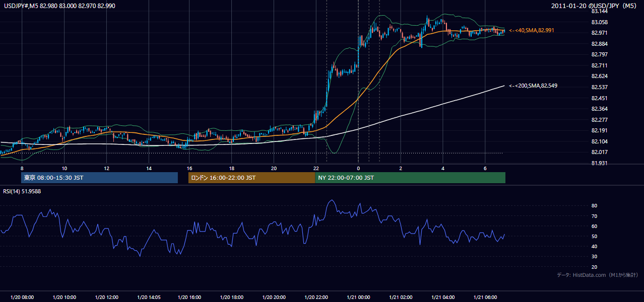The image size is (644, 302).
Task: Click hour 8 on the price chart's hour axis
Action: 22,168
